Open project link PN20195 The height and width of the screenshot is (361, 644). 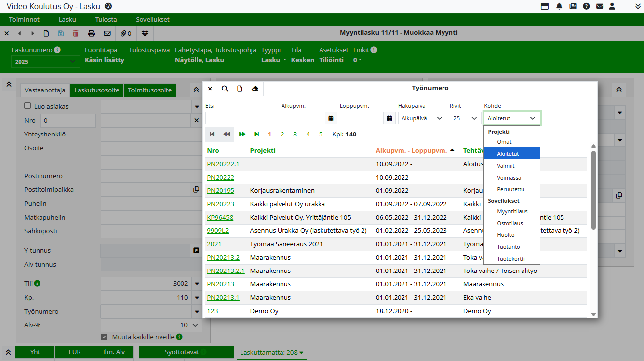coord(220,190)
